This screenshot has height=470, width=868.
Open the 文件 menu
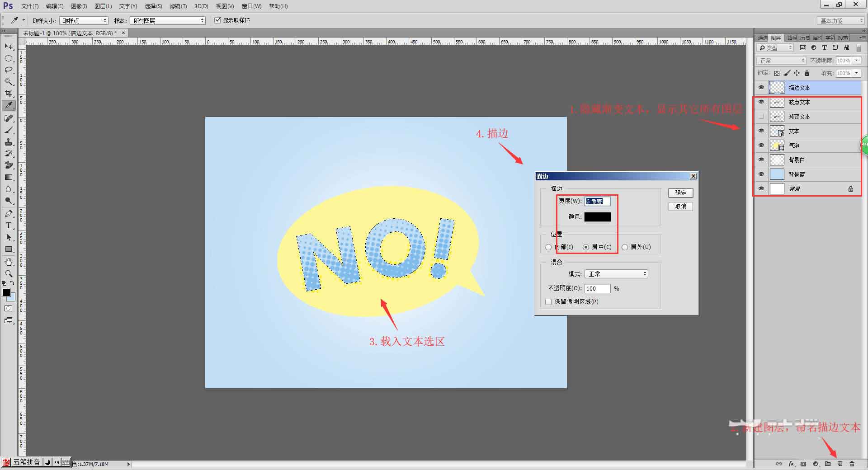30,6
